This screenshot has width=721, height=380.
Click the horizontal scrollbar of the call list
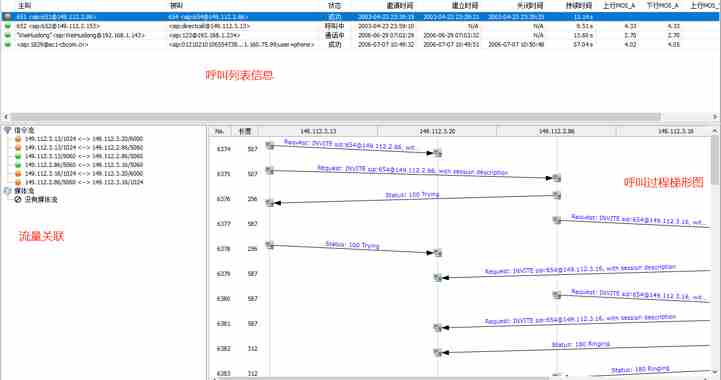coord(336,117)
